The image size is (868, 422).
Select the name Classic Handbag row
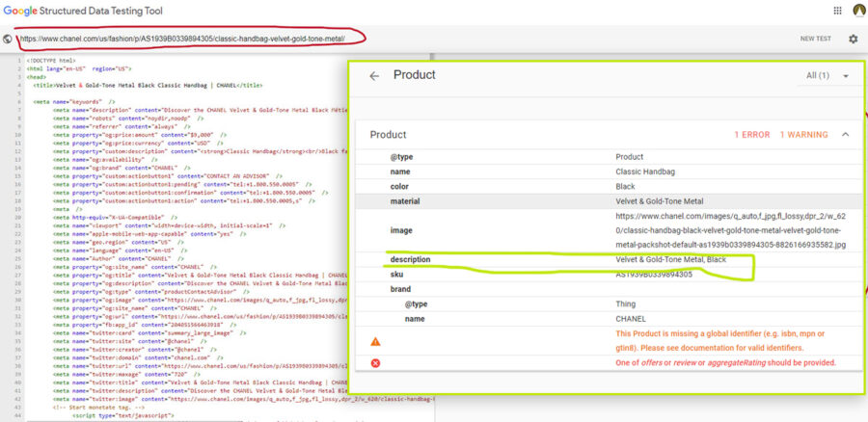[609, 172]
